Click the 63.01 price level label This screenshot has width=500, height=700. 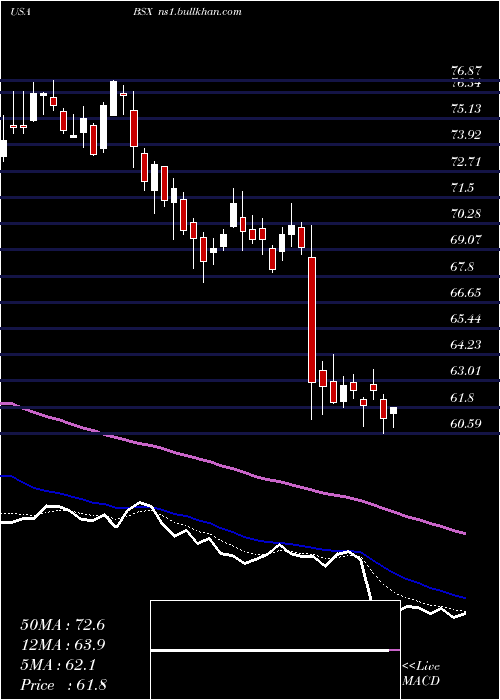[x=466, y=371]
